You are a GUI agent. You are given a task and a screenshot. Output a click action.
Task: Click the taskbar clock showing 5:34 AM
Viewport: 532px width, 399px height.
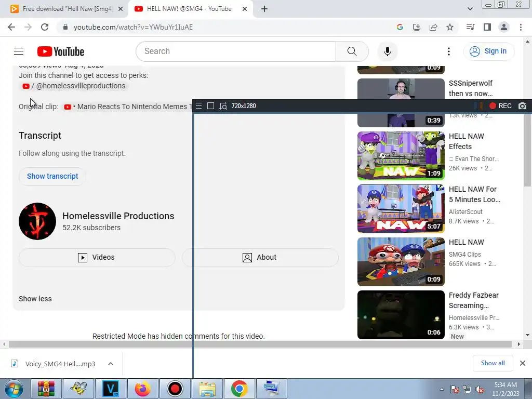point(506,389)
